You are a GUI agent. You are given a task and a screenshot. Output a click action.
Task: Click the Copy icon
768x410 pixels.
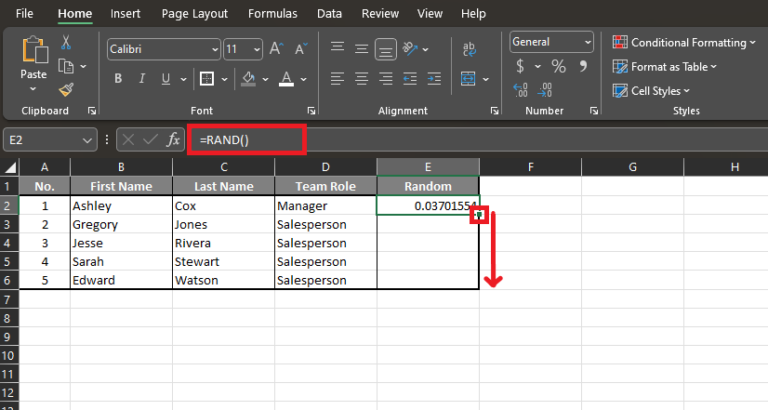(66, 66)
